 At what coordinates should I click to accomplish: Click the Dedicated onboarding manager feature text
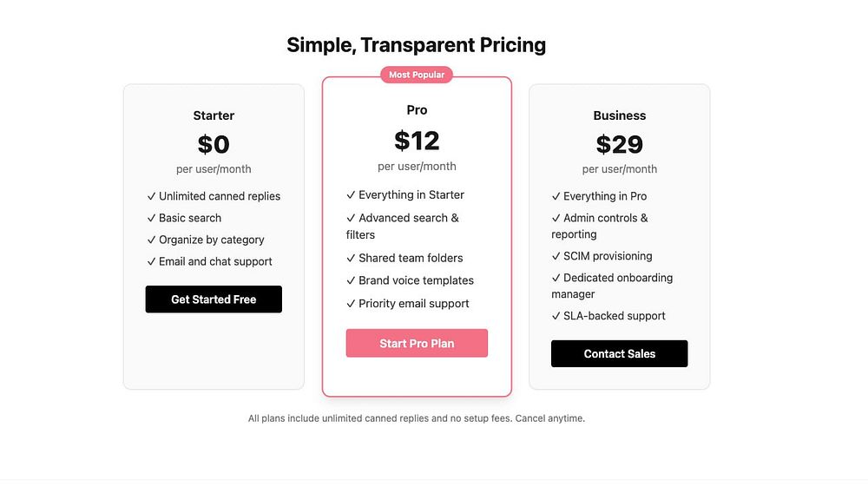pyautogui.click(x=612, y=286)
